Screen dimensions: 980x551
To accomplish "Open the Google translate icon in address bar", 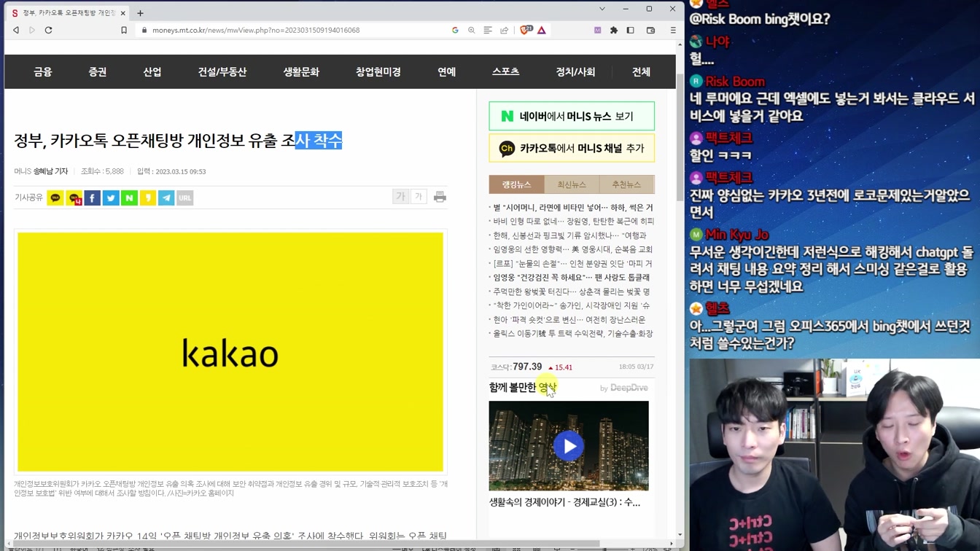I will (455, 30).
